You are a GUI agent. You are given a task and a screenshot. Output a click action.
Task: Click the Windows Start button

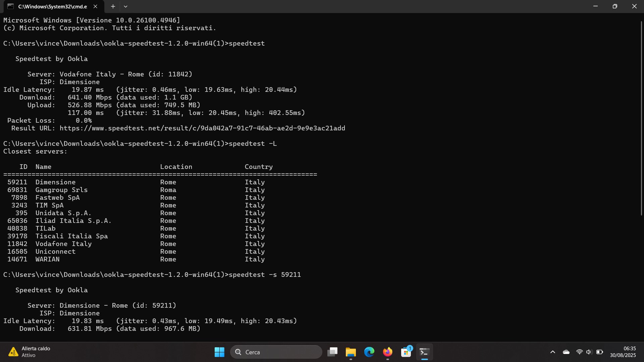point(219,352)
